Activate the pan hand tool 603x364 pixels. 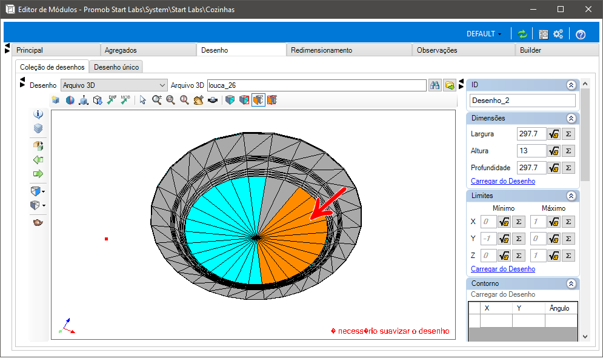click(x=198, y=100)
